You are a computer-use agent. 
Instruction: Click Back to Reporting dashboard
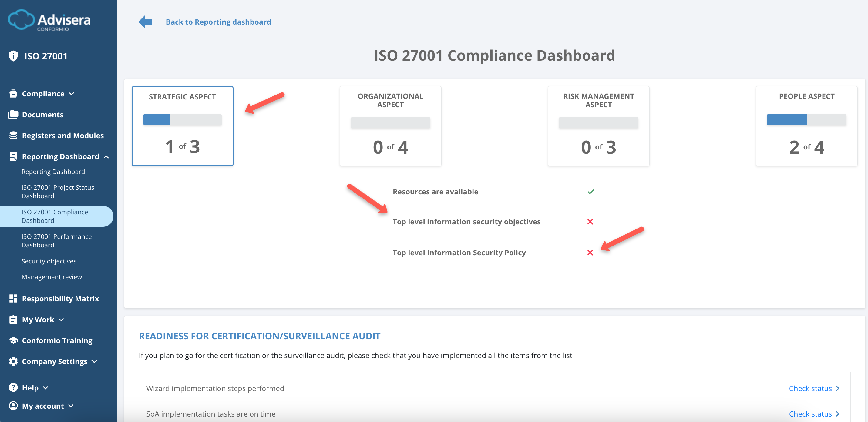pos(218,22)
